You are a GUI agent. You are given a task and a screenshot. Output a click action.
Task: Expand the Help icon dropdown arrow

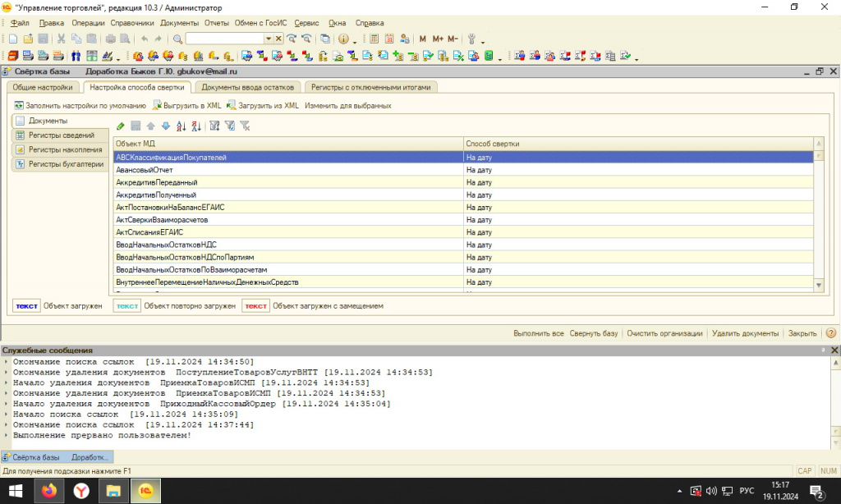pos(355,41)
